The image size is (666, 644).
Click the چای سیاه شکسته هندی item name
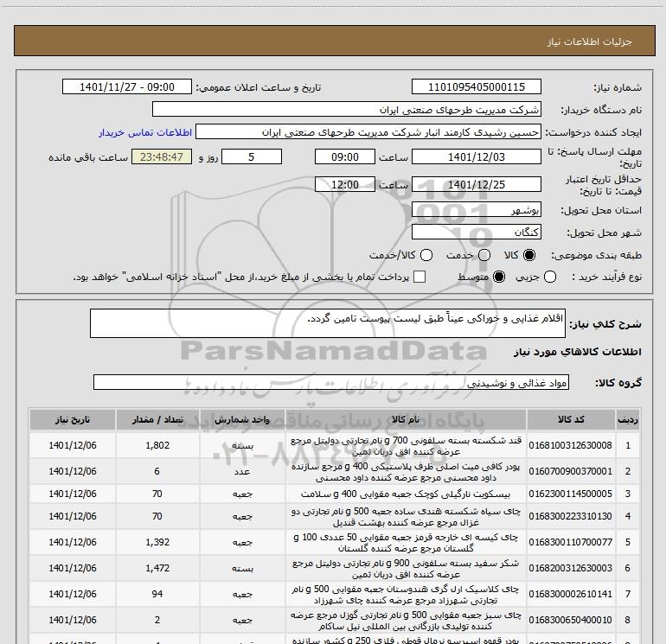(406, 517)
